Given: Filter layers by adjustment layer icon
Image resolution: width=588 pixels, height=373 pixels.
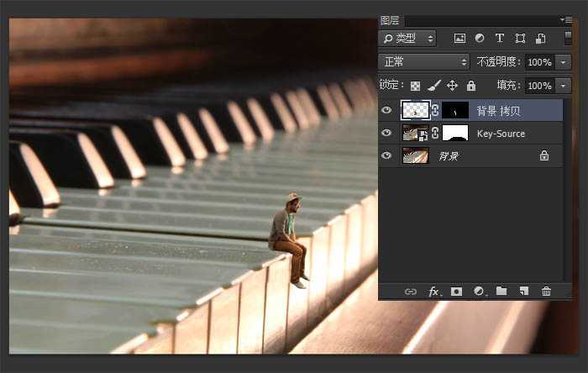Looking at the screenshot, I should (480, 39).
